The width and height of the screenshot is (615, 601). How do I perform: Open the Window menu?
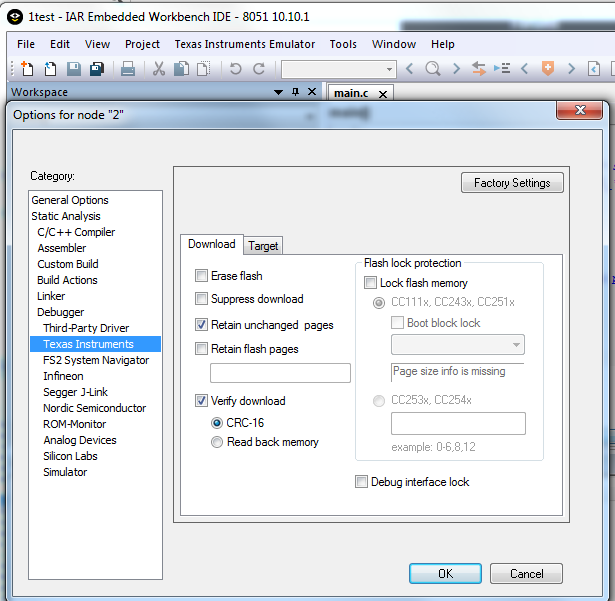pyautogui.click(x=394, y=44)
